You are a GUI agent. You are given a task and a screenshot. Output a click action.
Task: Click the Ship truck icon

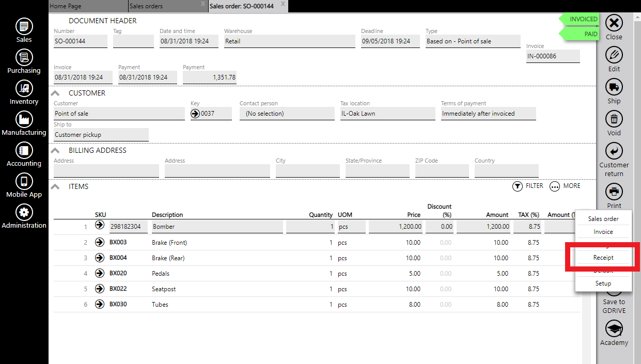coord(614,87)
